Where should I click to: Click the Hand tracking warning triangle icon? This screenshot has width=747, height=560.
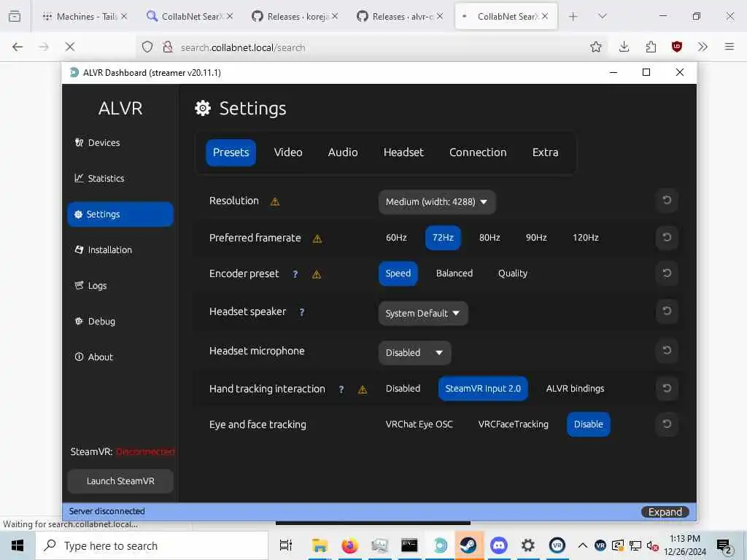pyautogui.click(x=363, y=389)
